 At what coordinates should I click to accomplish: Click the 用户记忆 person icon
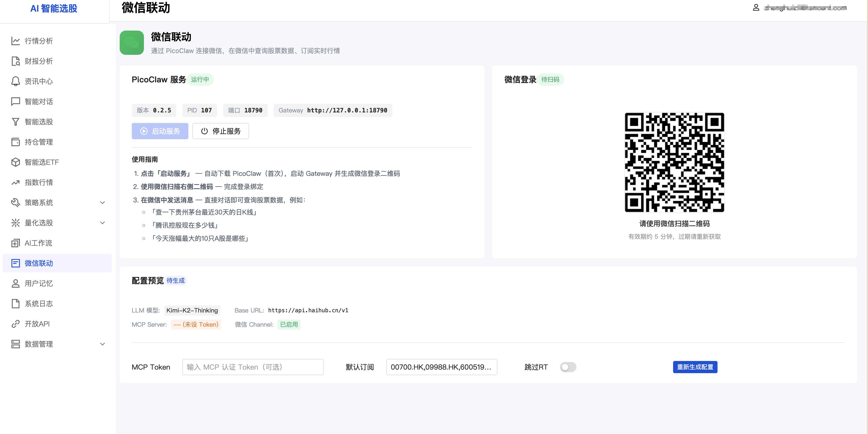[x=15, y=284]
